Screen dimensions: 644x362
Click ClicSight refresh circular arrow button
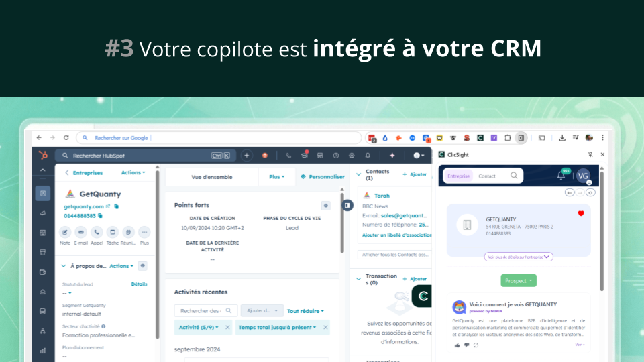(x=590, y=192)
